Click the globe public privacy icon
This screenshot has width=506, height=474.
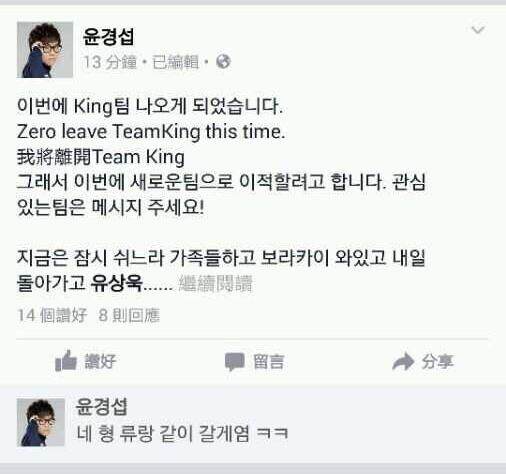[x=223, y=61]
